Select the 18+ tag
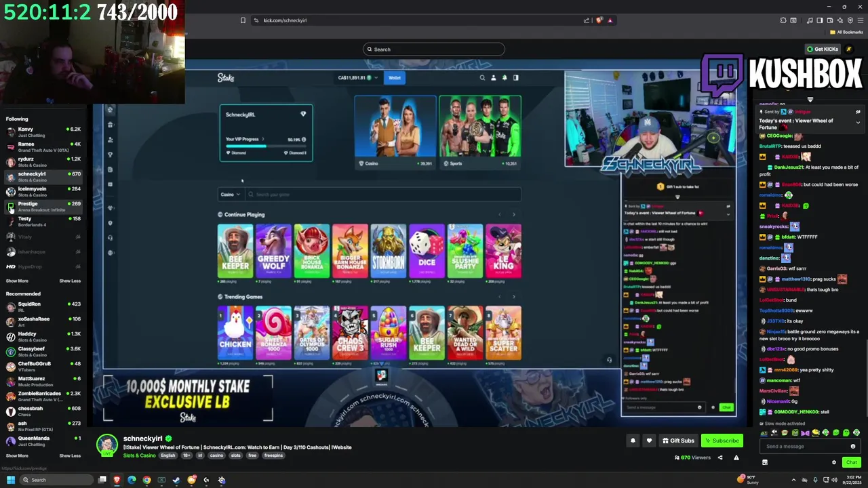 tap(186, 455)
